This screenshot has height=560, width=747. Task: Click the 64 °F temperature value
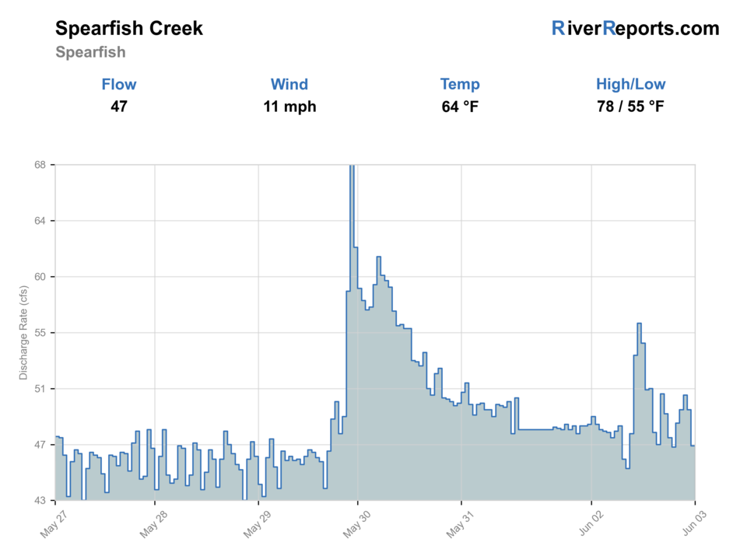(460, 107)
